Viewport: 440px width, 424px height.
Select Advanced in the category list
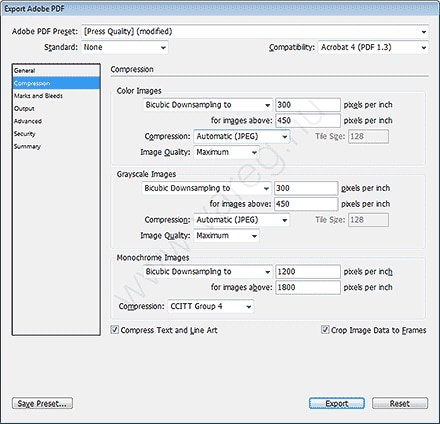pyautogui.click(x=56, y=121)
